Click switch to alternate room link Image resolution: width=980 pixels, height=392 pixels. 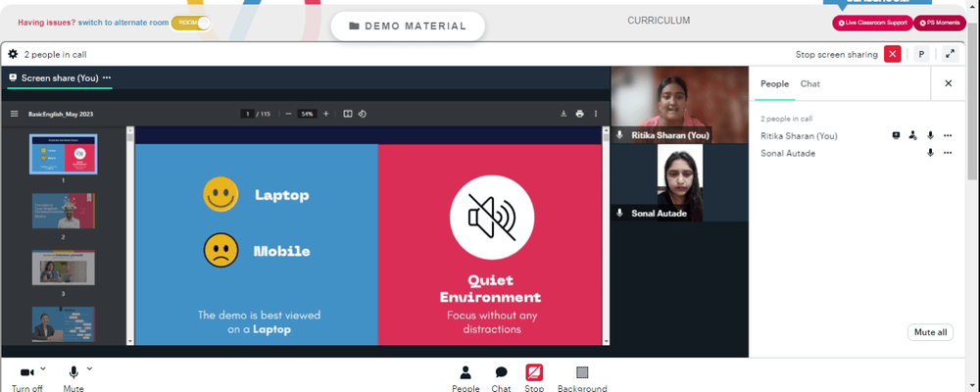pyautogui.click(x=123, y=23)
